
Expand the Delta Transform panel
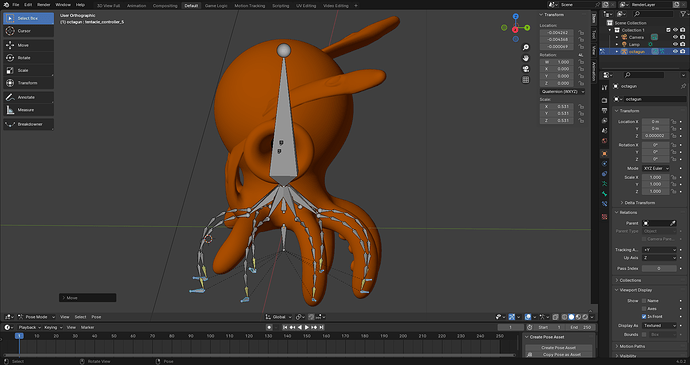pyautogui.click(x=639, y=203)
